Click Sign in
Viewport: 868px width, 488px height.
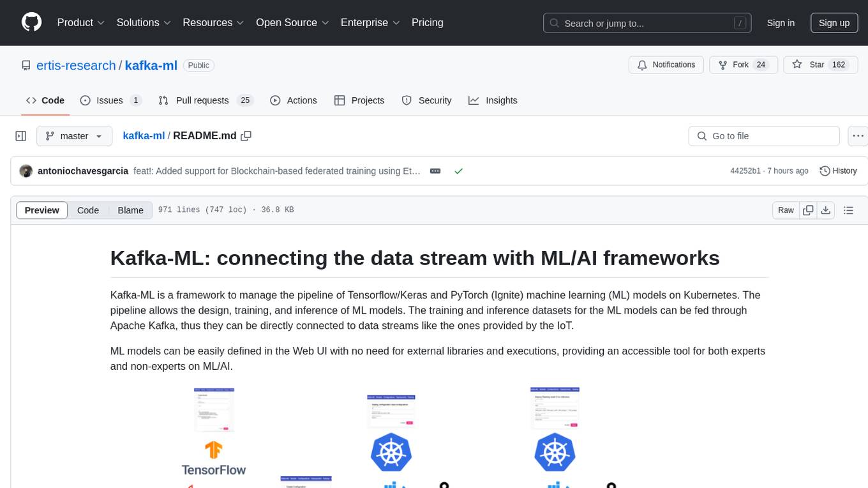pos(781,23)
